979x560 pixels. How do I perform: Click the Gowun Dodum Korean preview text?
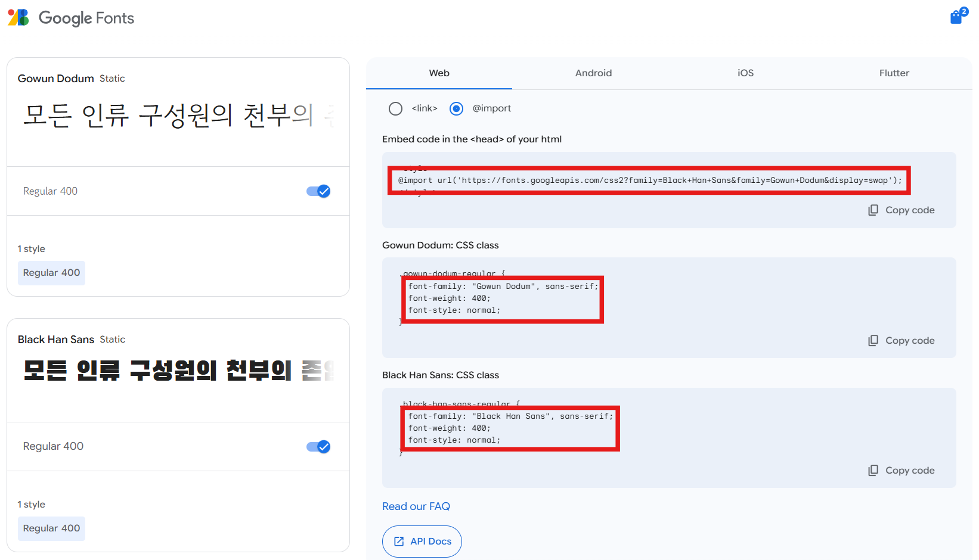tap(178, 115)
